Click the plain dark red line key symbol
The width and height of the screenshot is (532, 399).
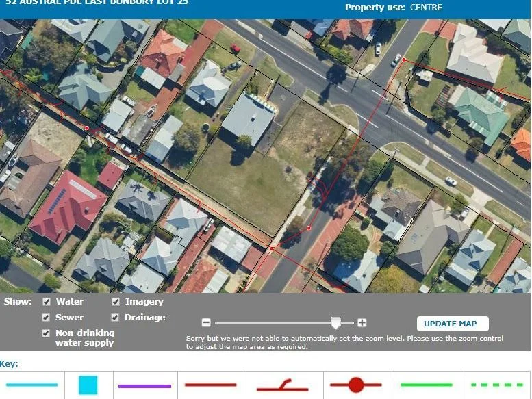[x=211, y=385]
